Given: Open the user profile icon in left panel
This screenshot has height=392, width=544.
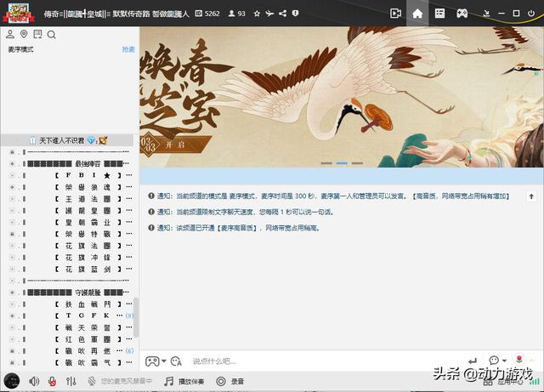Looking at the screenshot, I should (10, 34).
